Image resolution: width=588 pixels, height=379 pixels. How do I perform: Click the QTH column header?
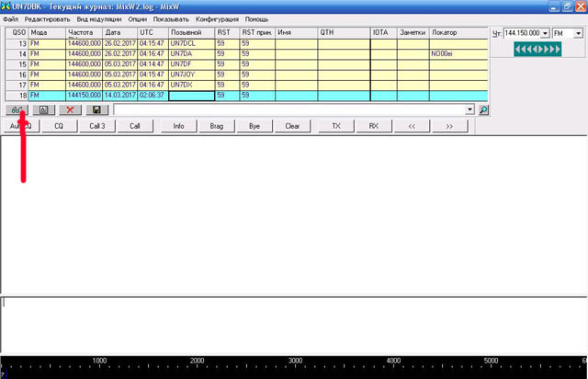coord(344,33)
